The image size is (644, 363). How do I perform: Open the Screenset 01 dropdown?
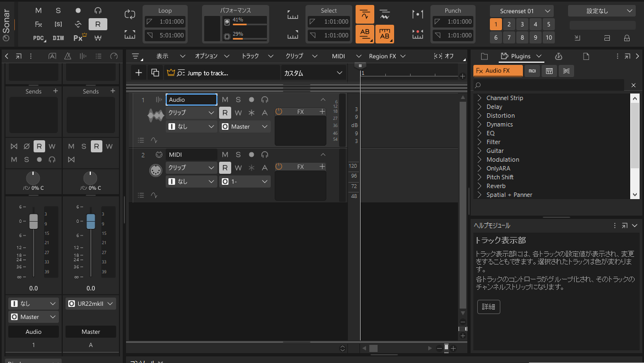click(522, 11)
